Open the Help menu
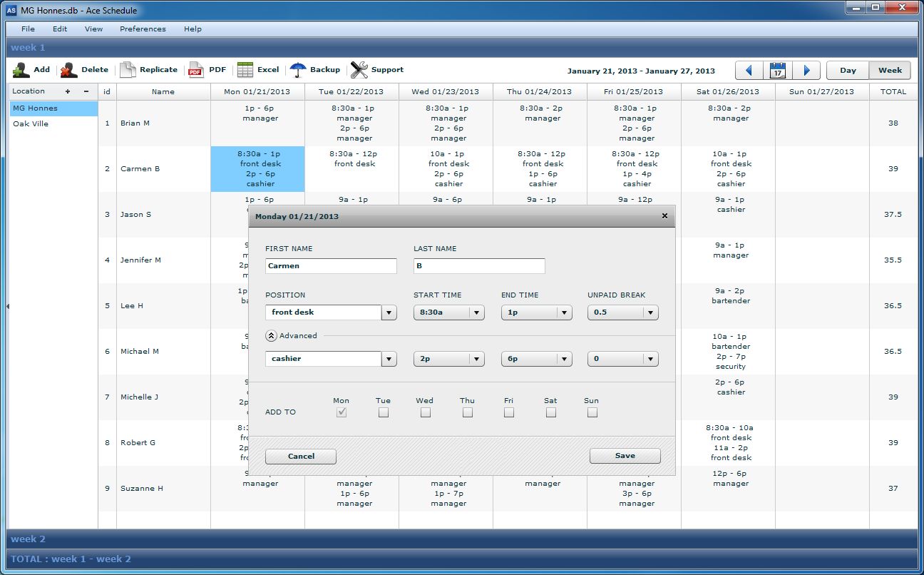This screenshot has width=924, height=575. coord(192,29)
